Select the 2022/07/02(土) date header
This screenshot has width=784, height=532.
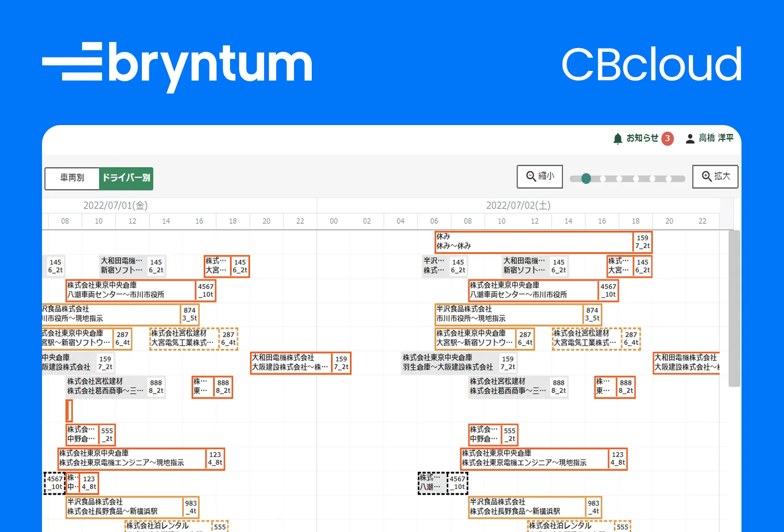518,205
